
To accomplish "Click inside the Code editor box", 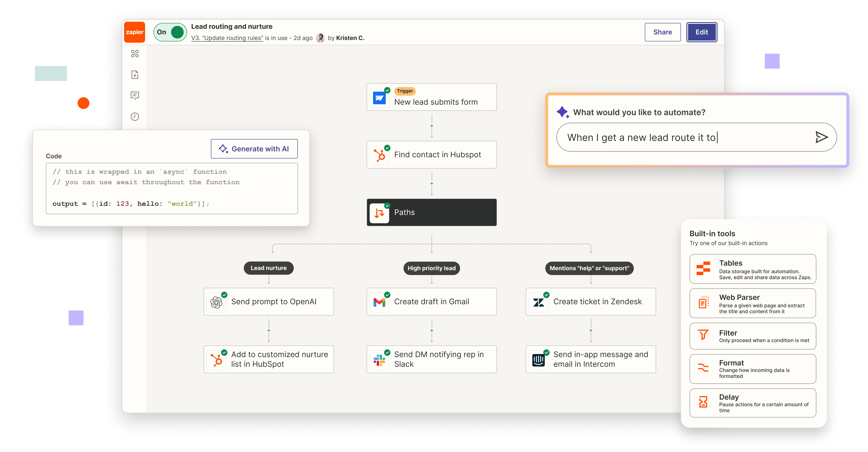I will [172, 188].
